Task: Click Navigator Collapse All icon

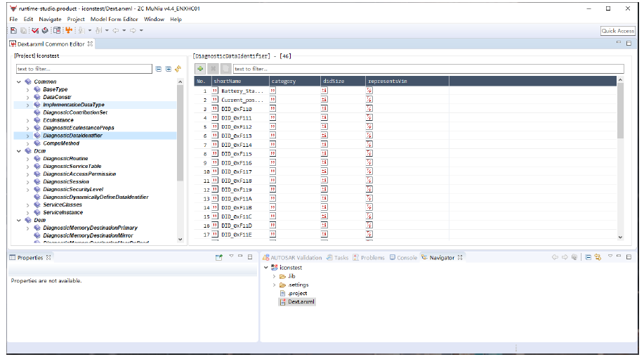Action: [x=588, y=257]
